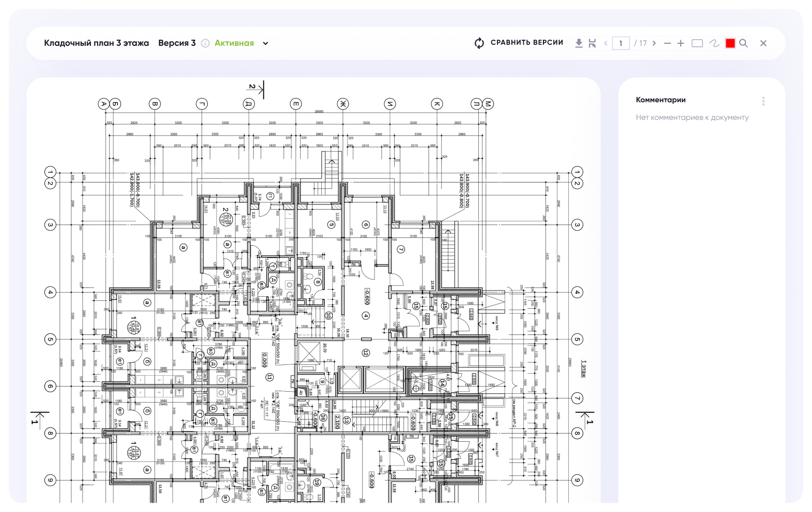Click the download document icon
Viewport: 812px width, 512px height.
point(579,43)
